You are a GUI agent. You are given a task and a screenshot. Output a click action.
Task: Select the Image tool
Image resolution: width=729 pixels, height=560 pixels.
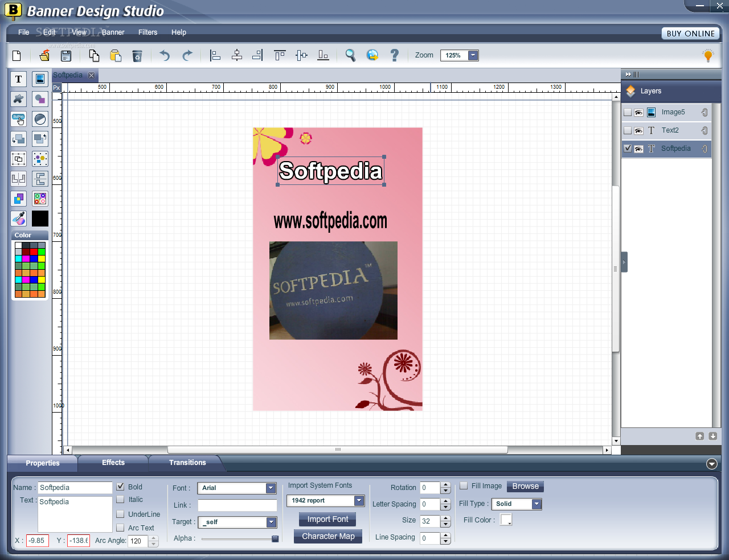pos(40,79)
